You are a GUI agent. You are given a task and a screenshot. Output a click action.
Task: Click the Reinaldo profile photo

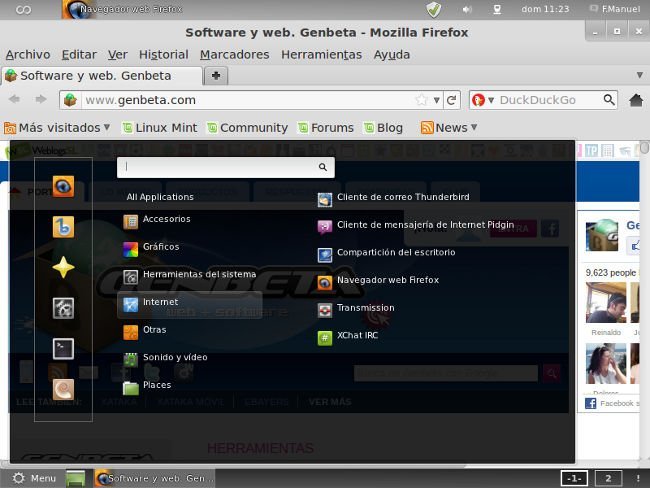coord(606,302)
